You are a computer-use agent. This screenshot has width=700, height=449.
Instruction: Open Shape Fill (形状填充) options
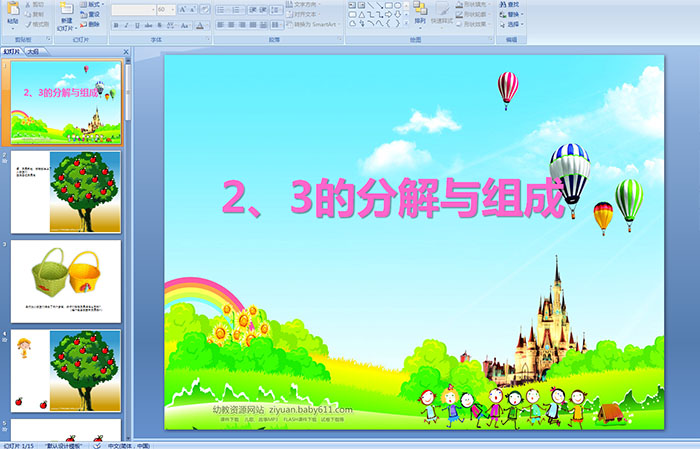click(473, 4)
